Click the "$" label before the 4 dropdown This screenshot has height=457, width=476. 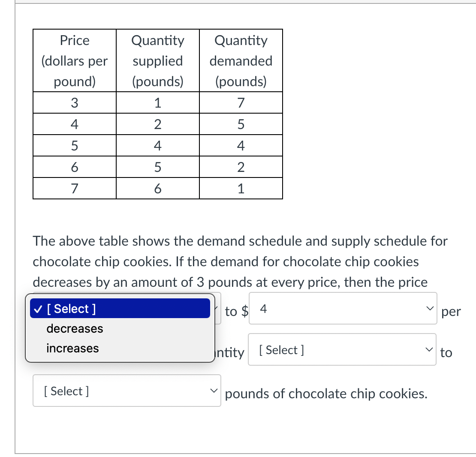click(x=245, y=312)
